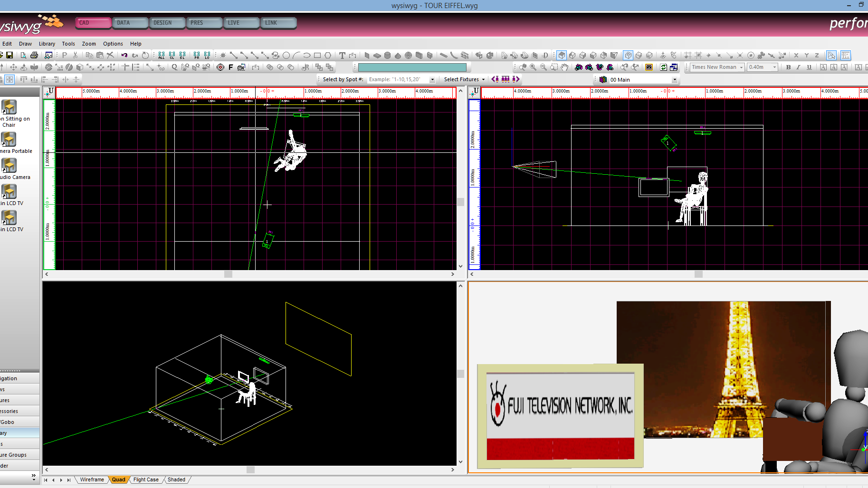Click the teal color swatch bar

click(412, 67)
